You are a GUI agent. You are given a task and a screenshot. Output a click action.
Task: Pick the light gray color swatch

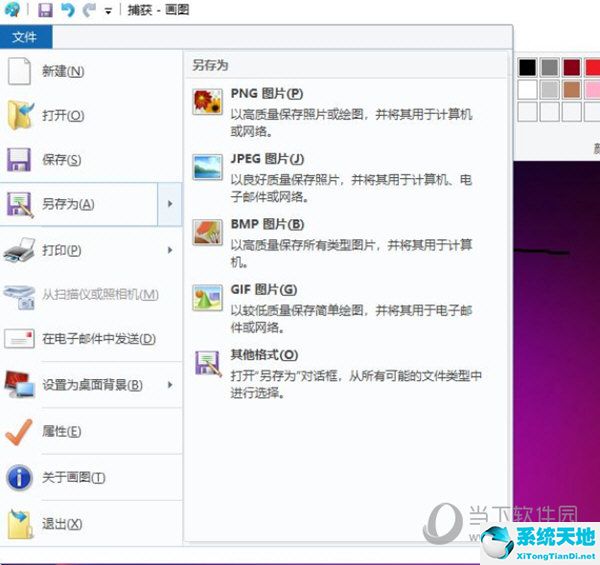click(549, 90)
